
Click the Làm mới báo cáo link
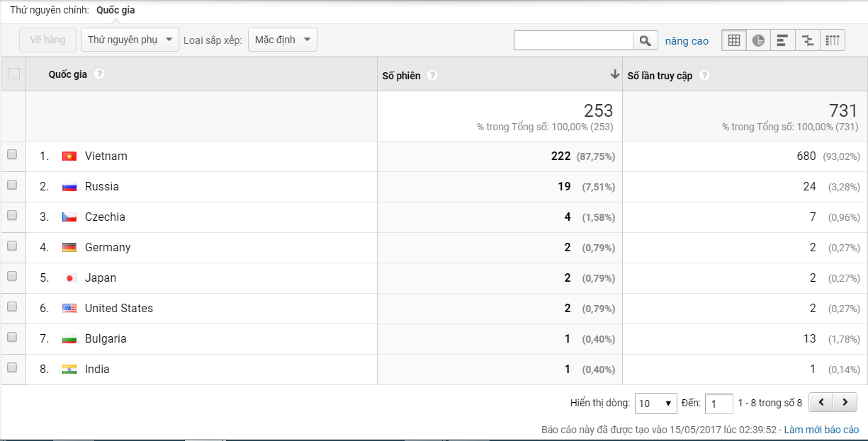click(x=821, y=430)
